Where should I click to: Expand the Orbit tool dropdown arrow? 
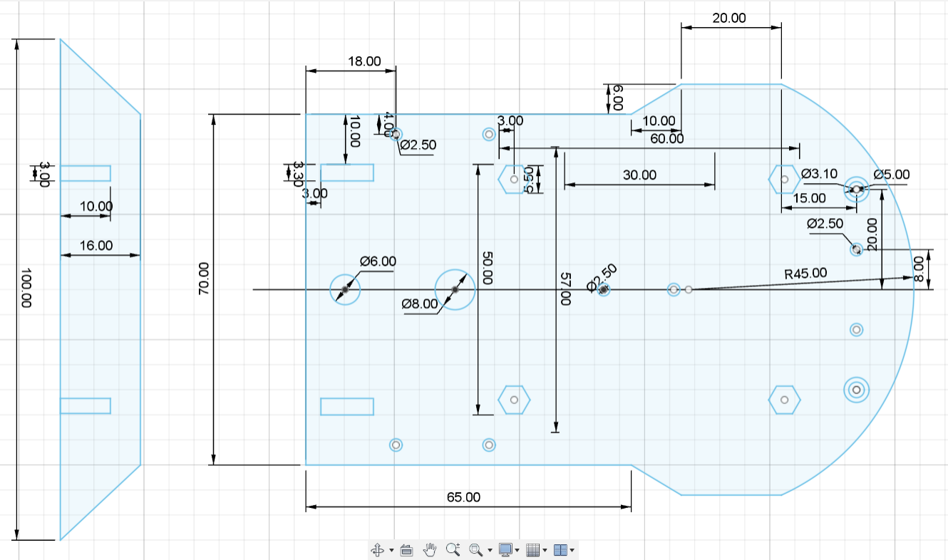point(391,551)
